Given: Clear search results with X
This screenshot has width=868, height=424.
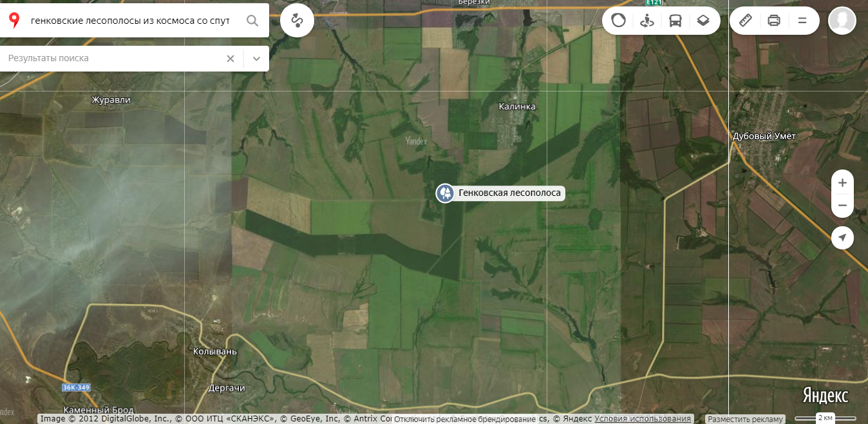Looking at the screenshot, I should click(x=230, y=59).
